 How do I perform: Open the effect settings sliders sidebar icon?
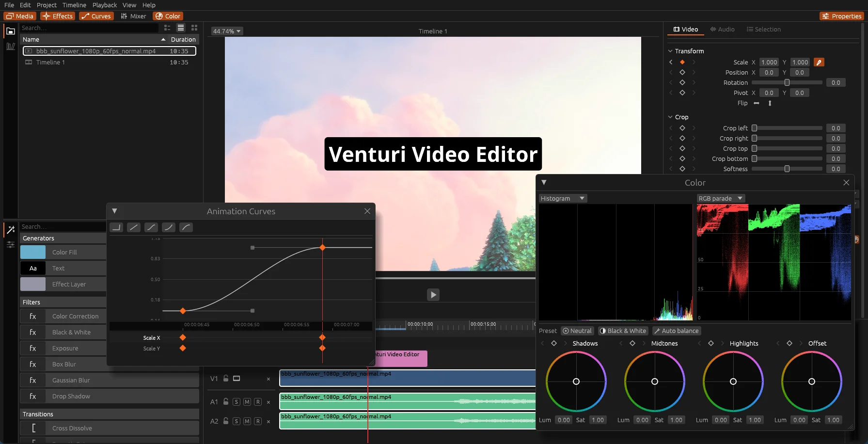11,245
